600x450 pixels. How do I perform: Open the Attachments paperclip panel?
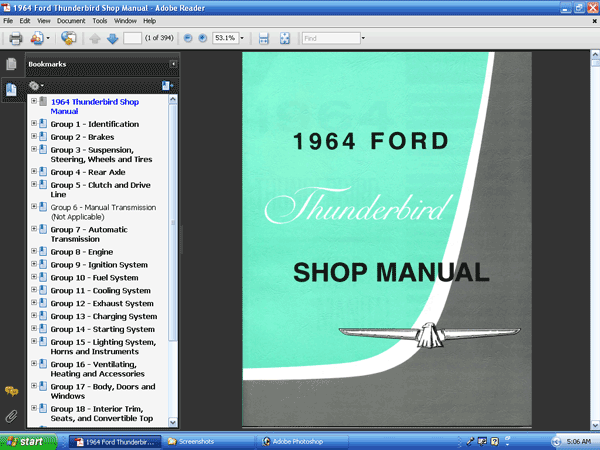pos(11,416)
